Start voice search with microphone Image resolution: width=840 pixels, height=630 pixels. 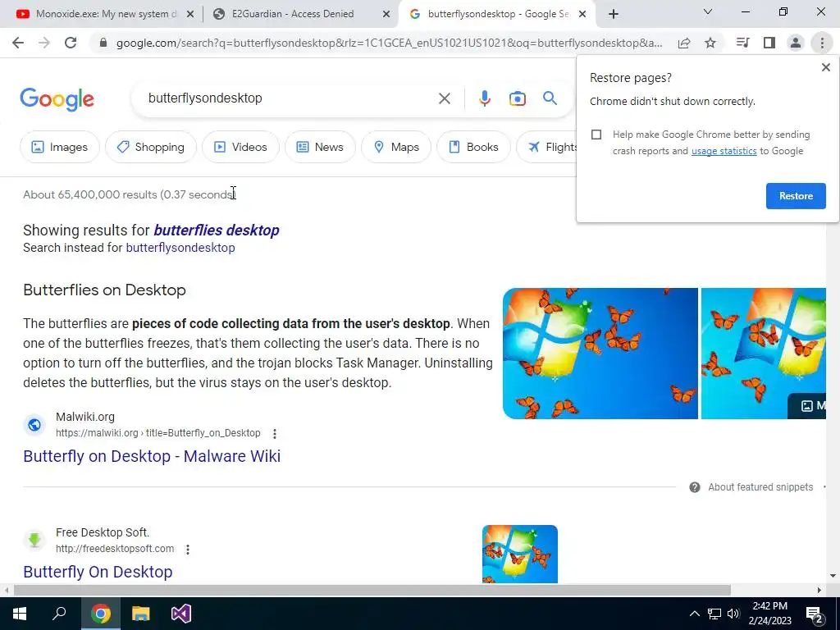coord(484,98)
